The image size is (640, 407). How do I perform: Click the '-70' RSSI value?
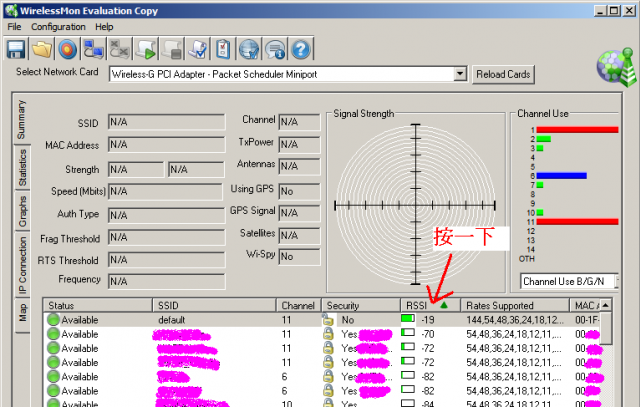click(428, 334)
